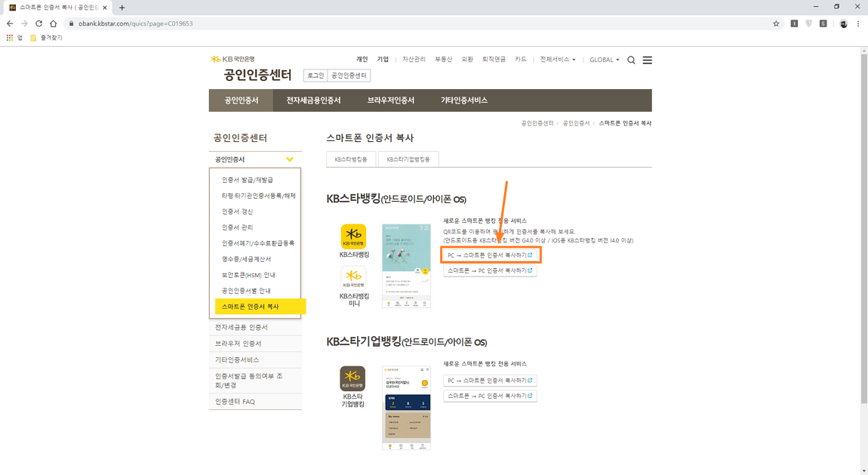
Task: Click 기업 in top navigation
Action: pos(383,59)
